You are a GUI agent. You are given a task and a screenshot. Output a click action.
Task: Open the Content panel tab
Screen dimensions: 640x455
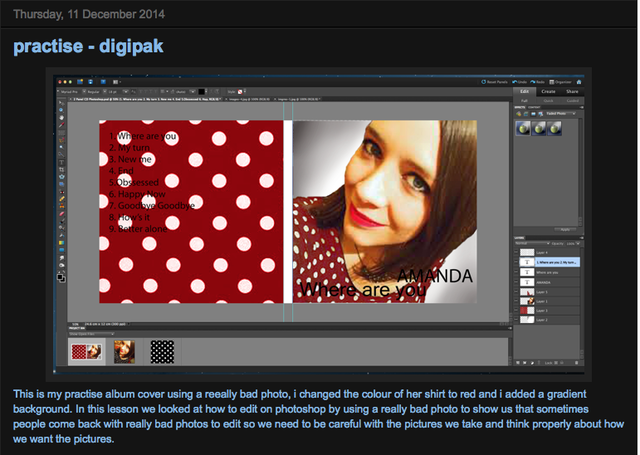(x=534, y=107)
